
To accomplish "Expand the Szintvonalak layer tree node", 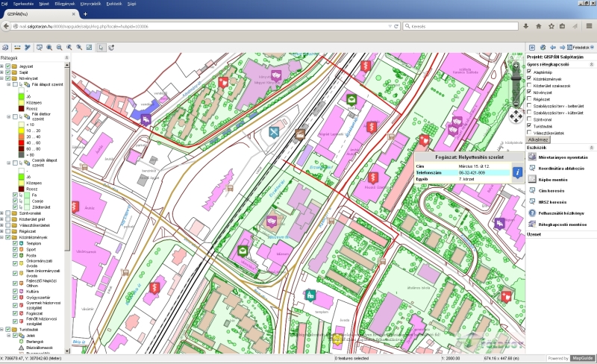I will coord(2,213).
